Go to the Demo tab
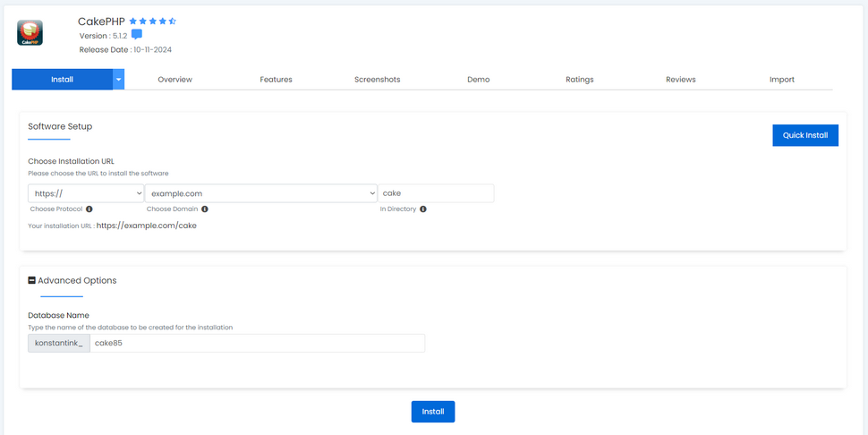The height and width of the screenshot is (435, 868). (x=478, y=79)
